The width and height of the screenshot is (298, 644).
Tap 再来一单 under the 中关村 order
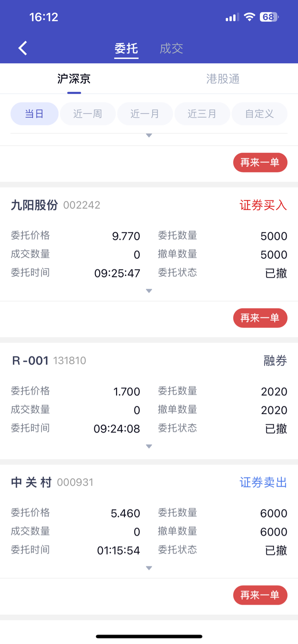[x=260, y=595]
